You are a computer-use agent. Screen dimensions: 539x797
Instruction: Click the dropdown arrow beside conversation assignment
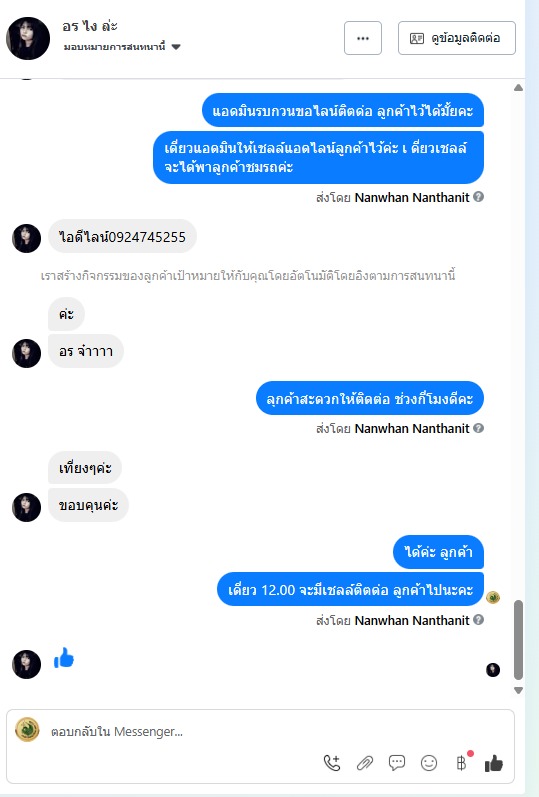coord(176,47)
